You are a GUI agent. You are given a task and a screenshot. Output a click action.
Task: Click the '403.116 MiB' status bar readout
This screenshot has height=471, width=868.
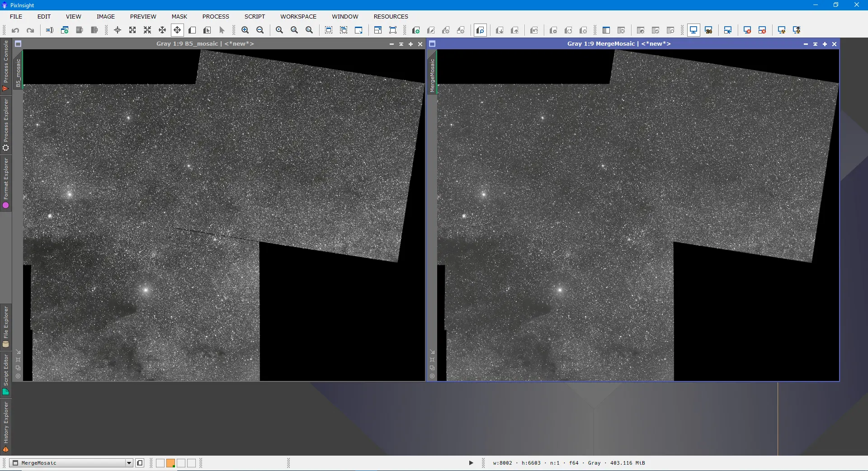click(x=627, y=463)
